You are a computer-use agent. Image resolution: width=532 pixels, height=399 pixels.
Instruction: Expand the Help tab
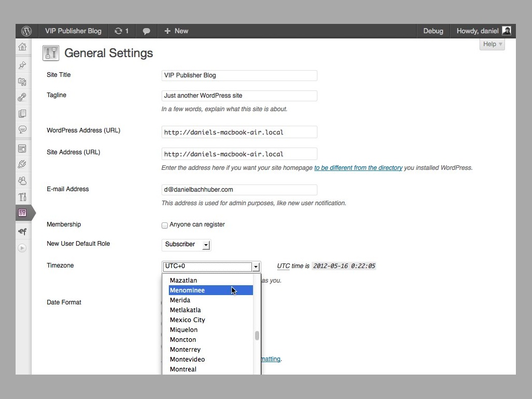pos(493,44)
